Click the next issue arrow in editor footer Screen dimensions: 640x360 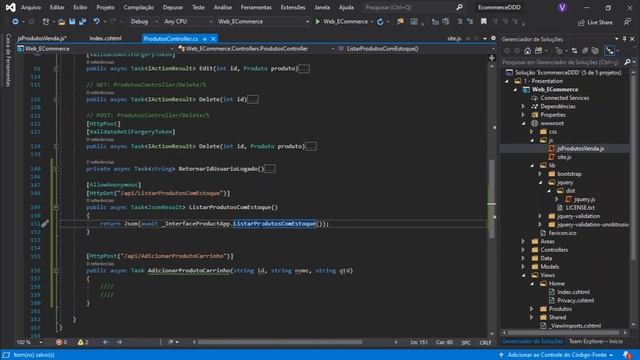click(119, 342)
